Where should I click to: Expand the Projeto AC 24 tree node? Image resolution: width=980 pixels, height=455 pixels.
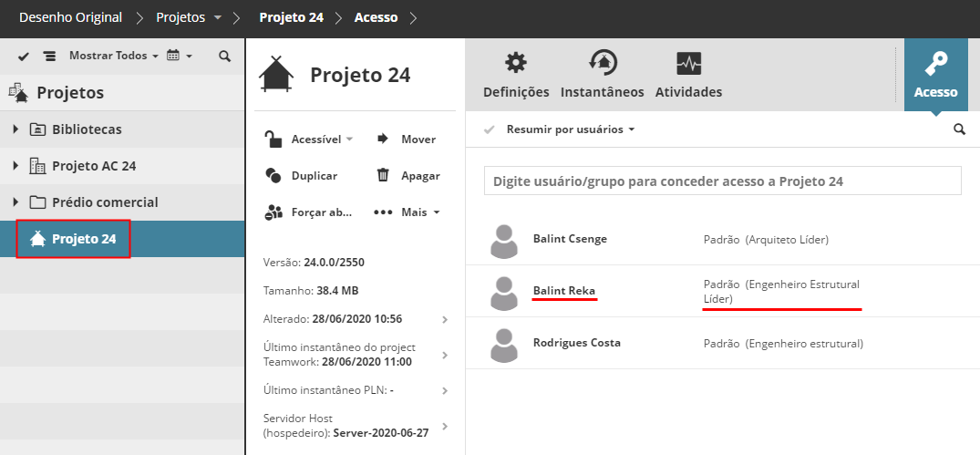pos(16,166)
